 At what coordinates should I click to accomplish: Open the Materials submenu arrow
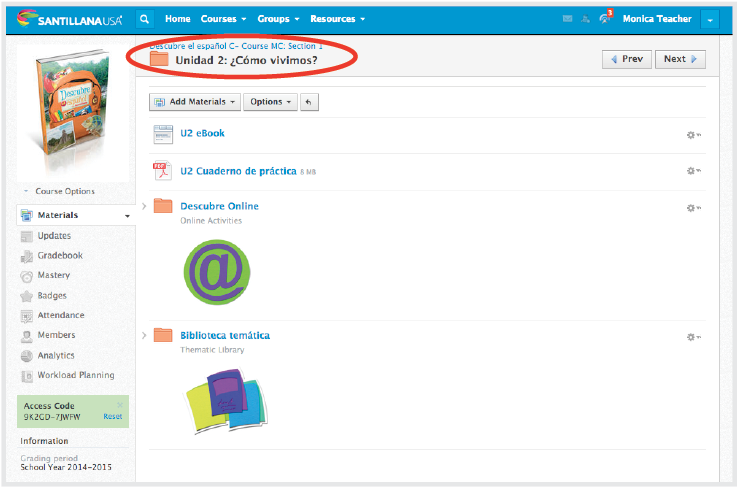(127, 216)
